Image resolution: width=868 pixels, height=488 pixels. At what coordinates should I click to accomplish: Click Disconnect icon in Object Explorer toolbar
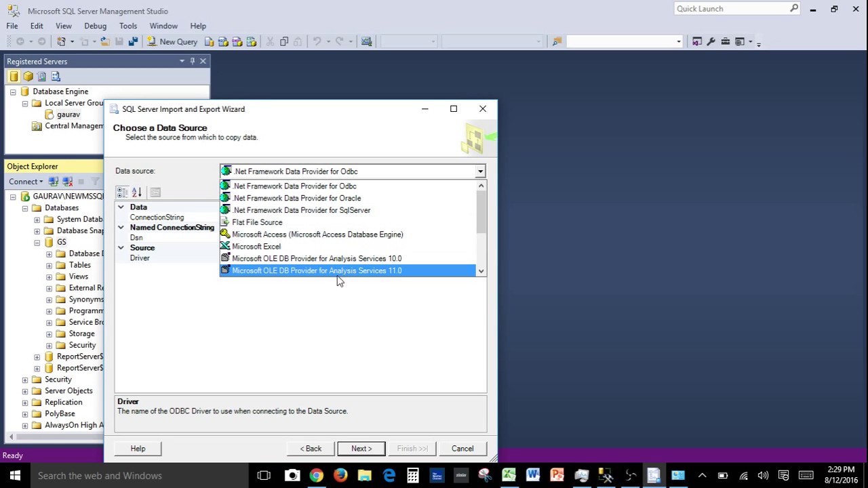click(x=67, y=182)
